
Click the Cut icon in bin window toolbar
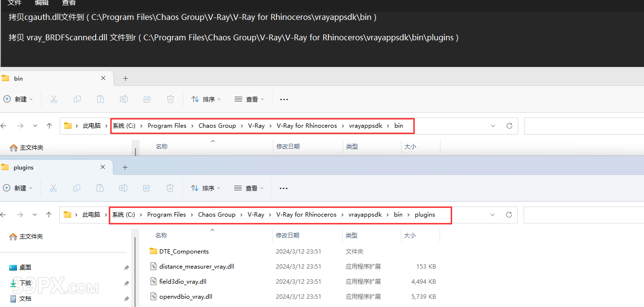[x=54, y=99]
